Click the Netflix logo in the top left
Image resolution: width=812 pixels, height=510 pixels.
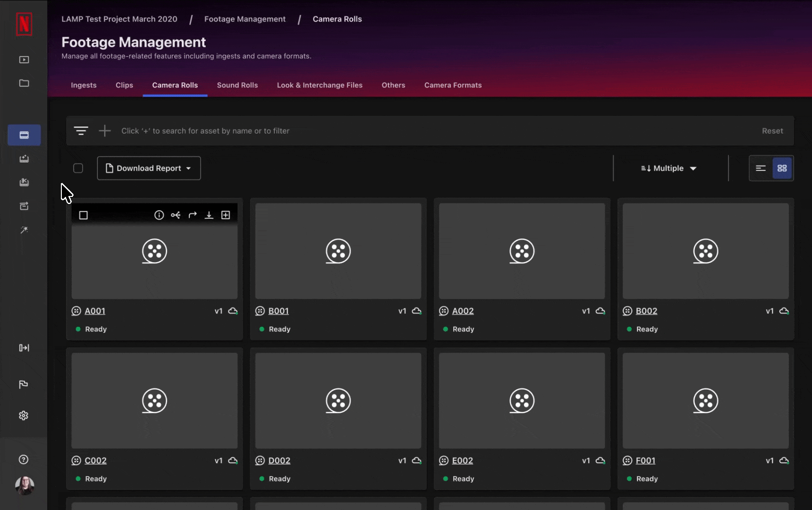tap(24, 24)
